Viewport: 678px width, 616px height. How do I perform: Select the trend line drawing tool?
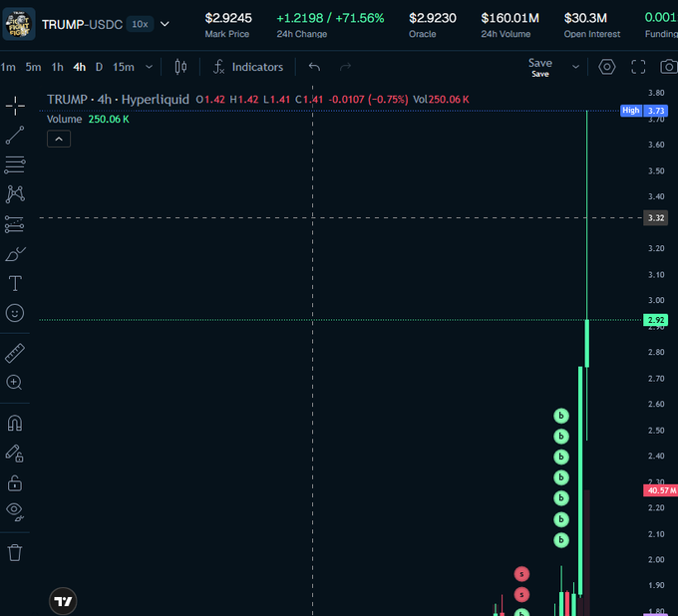15,135
